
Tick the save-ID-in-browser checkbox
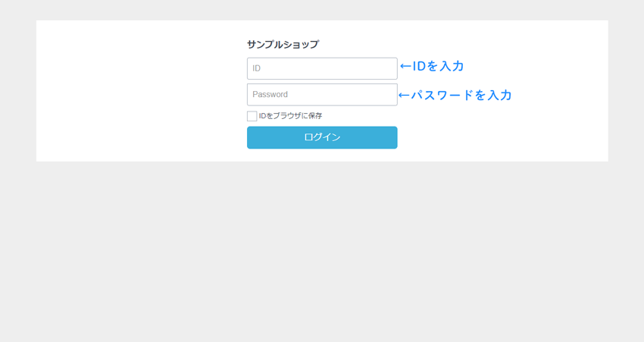click(x=252, y=116)
